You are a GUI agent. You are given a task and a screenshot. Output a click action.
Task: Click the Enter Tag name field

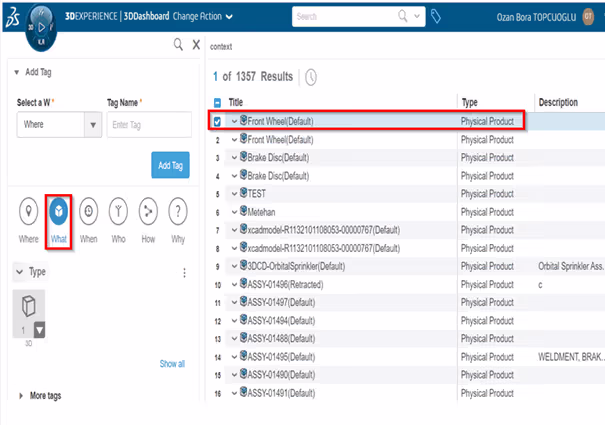149,125
